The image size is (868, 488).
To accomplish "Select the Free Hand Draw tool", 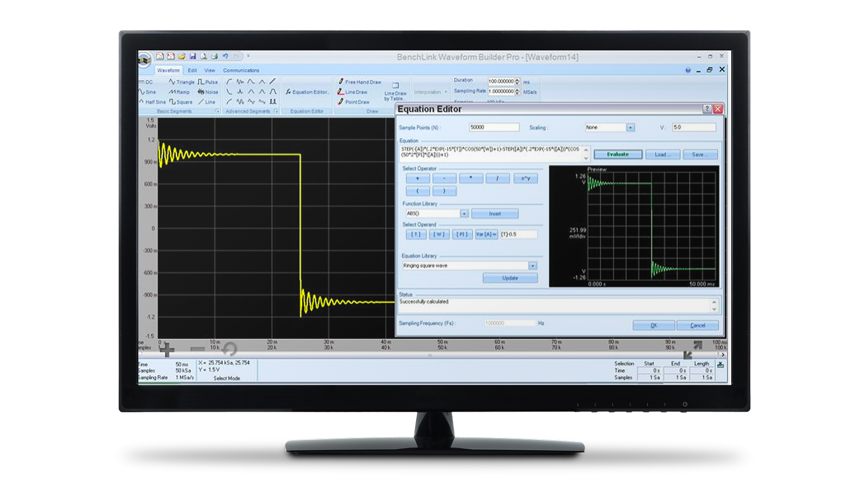I will pos(360,82).
